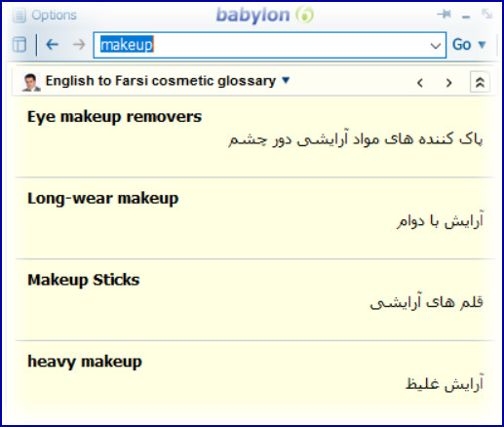Select the Eye makeup removers entry
504x427 pixels.
point(114,117)
